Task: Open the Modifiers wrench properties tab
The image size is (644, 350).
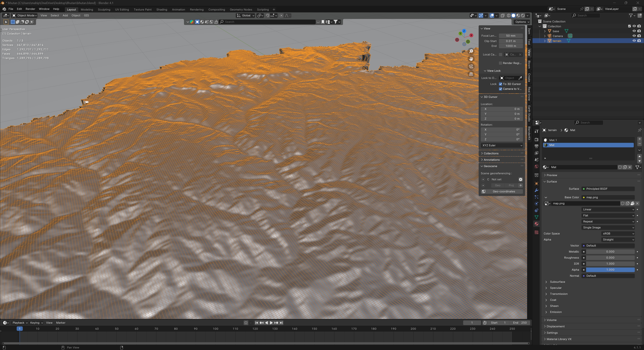Action: (536, 190)
